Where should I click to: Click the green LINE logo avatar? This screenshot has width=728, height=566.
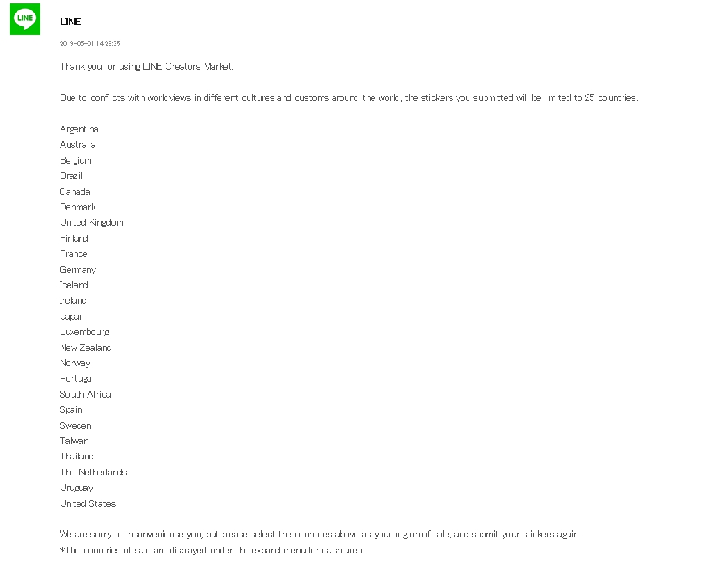coord(25,19)
